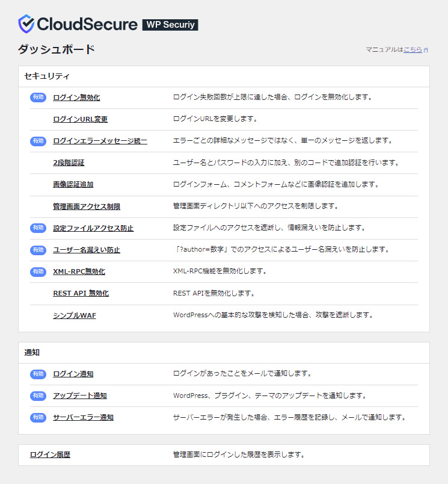The height and width of the screenshot is (484, 448).
Task: Click the CloudSecure wordmark text
Action: (x=87, y=24)
